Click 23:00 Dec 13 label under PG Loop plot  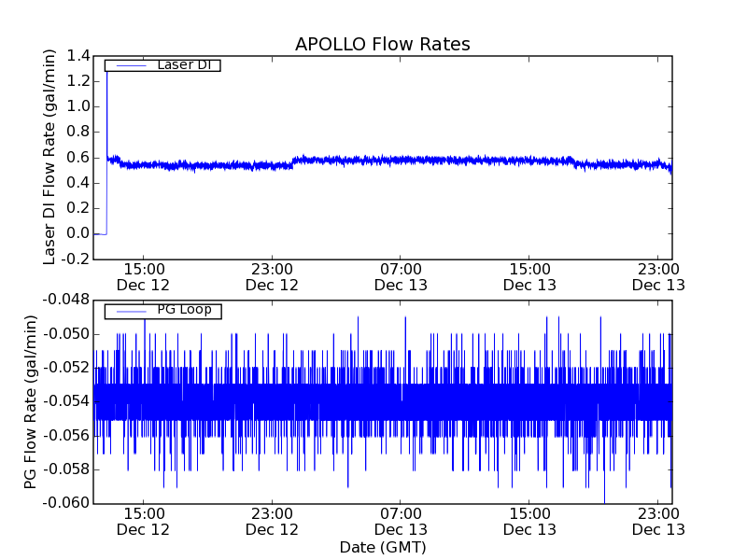click(658, 522)
